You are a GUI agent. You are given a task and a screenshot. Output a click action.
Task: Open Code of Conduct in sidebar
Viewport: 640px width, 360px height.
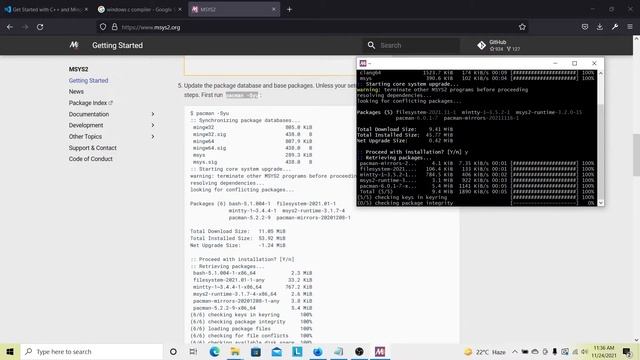click(91, 159)
